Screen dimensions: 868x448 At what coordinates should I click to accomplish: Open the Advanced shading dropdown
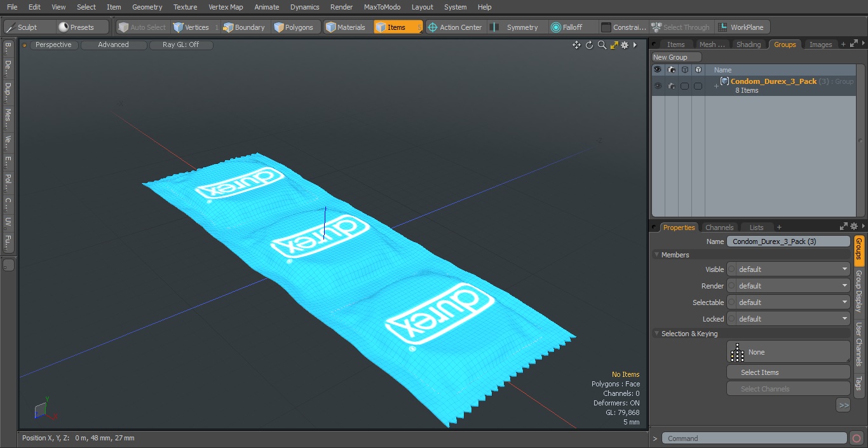click(x=113, y=45)
